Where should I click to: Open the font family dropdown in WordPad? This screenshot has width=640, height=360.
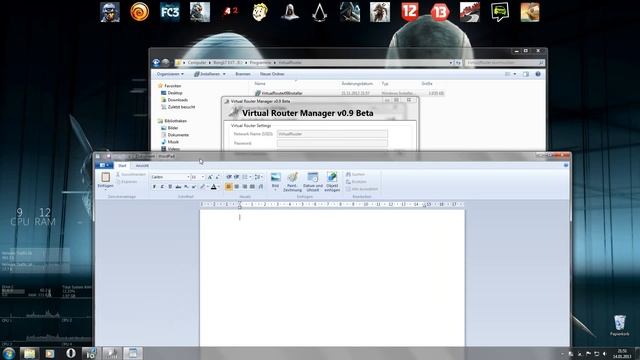pos(188,177)
